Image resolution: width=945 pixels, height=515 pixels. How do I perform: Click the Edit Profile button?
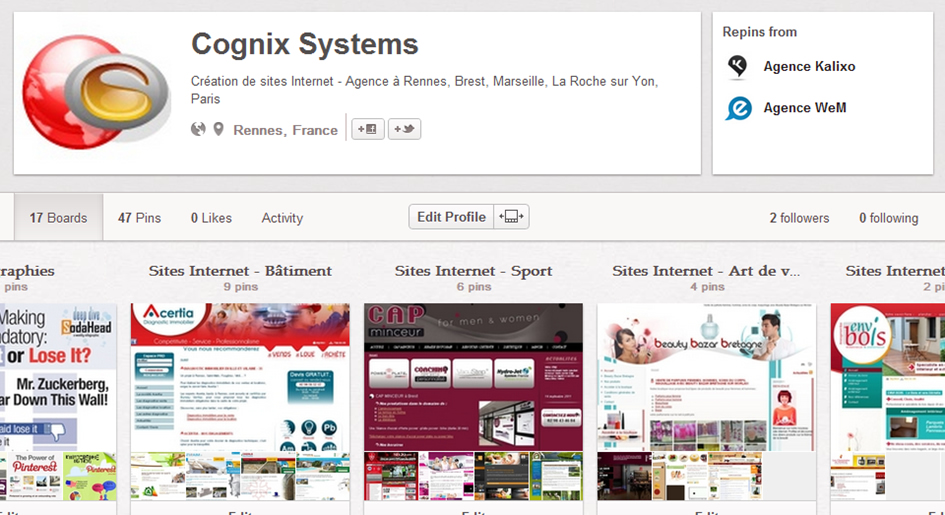tap(451, 217)
